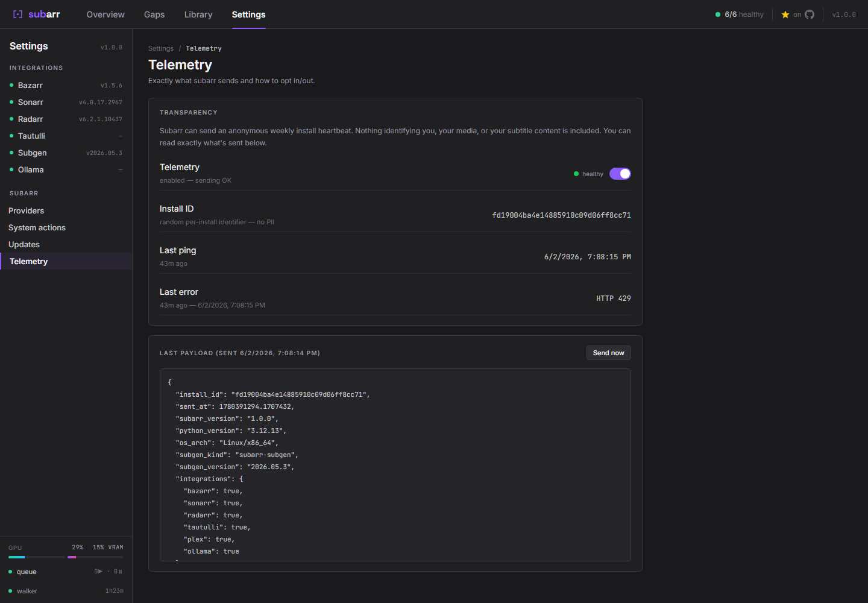Click the subarr brand name
This screenshot has width=868, height=603.
coord(44,14)
